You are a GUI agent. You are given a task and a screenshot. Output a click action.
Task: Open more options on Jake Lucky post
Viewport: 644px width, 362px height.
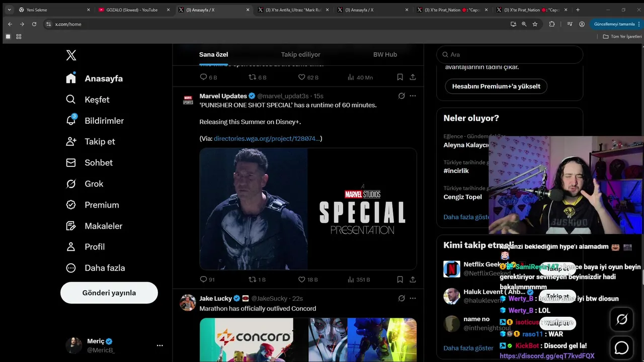413,298
